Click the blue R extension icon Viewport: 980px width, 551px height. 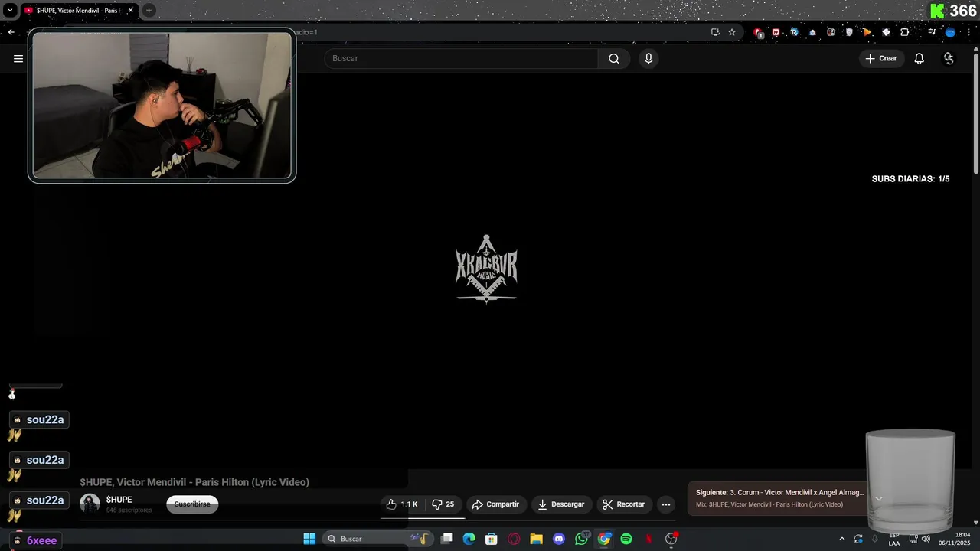click(x=794, y=32)
